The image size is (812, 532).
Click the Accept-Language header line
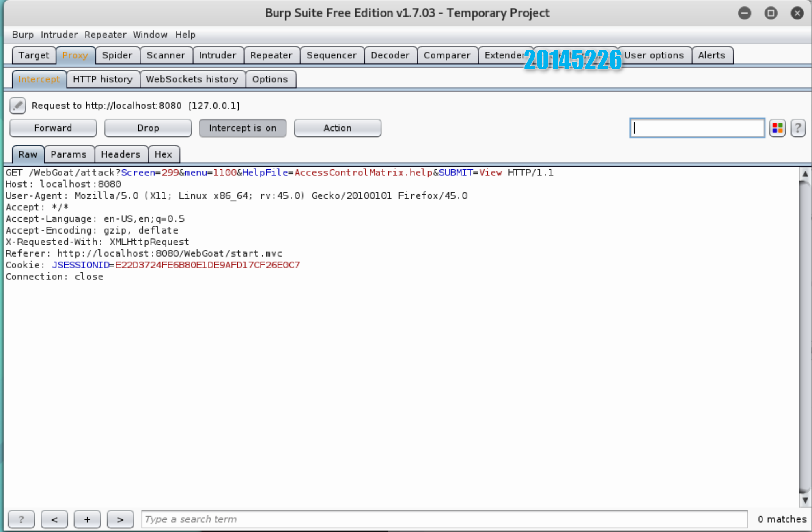click(95, 219)
